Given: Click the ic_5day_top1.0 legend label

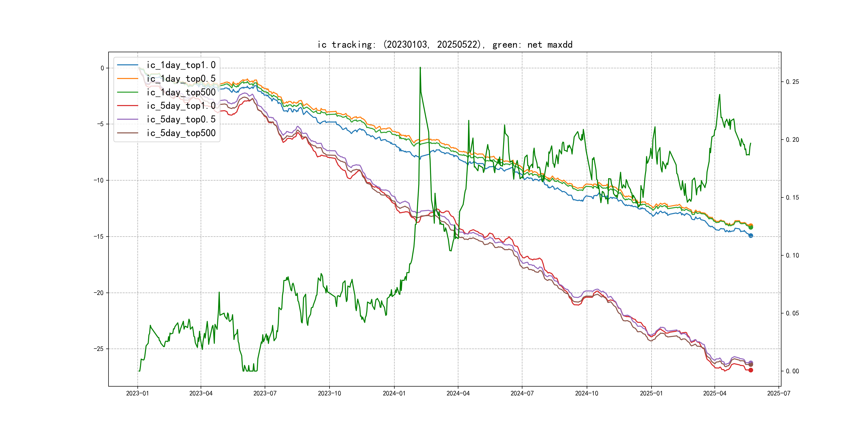Looking at the screenshot, I should pos(181,106).
